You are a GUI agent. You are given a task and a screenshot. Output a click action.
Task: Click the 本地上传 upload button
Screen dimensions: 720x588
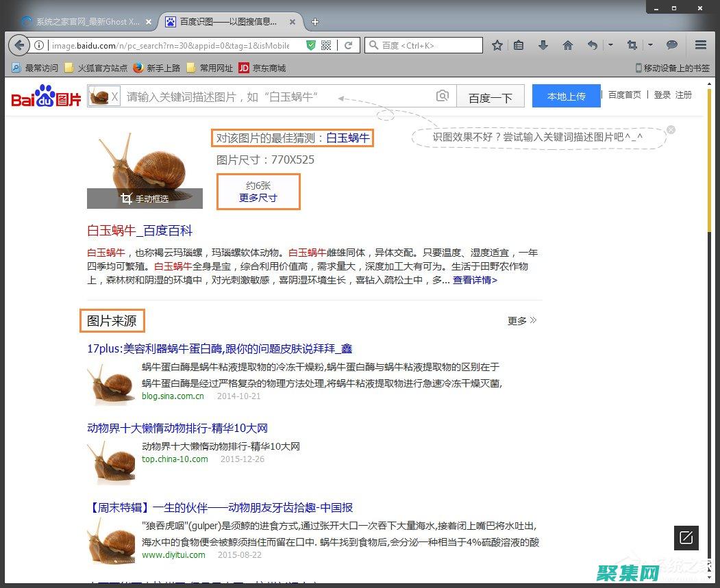pyautogui.click(x=566, y=96)
